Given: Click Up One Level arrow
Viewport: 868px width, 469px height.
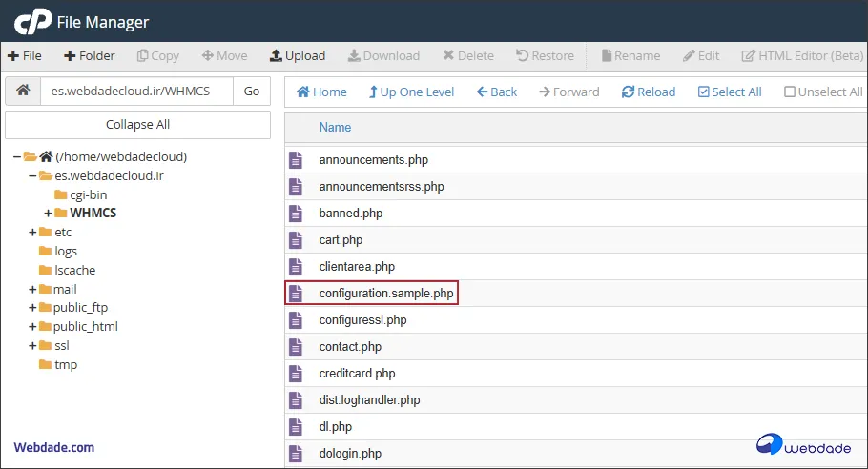Looking at the screenshot, I should pyautogui.click(x=372, y=92).
